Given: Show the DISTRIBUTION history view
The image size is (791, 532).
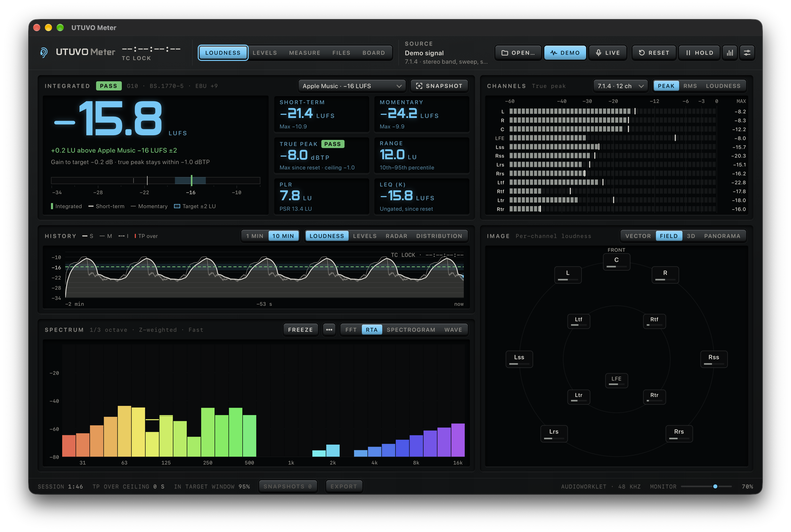Looking at the screenshot, I should click(439, 236).
